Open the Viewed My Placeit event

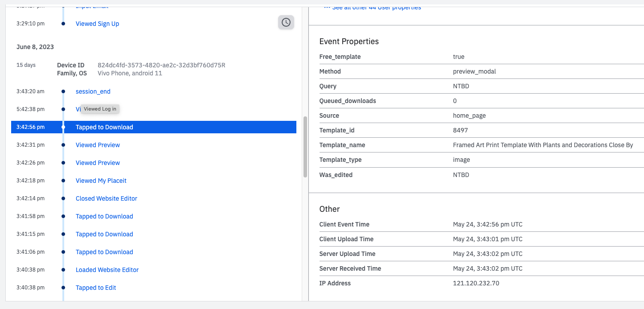(101, 181)
